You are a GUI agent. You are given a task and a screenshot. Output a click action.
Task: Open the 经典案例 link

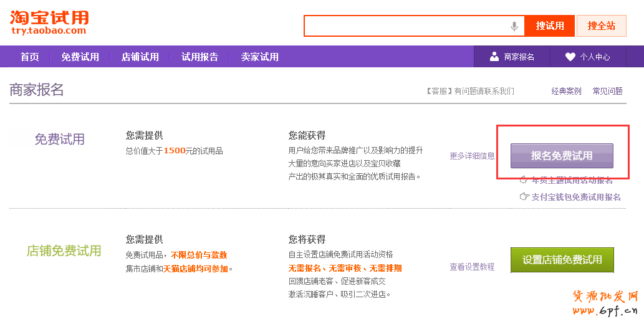[566, 91]
